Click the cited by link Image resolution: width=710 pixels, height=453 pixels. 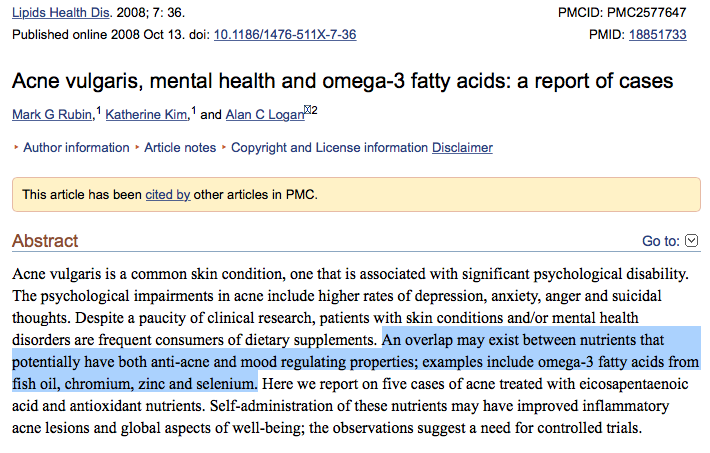click(167, 195)
